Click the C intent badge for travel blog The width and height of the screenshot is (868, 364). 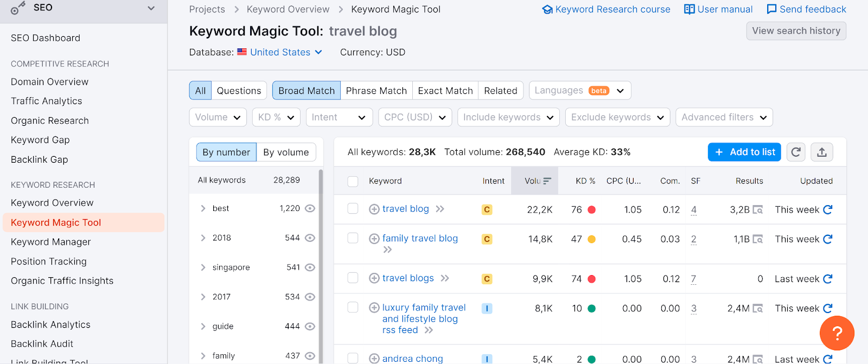[487, 209]
